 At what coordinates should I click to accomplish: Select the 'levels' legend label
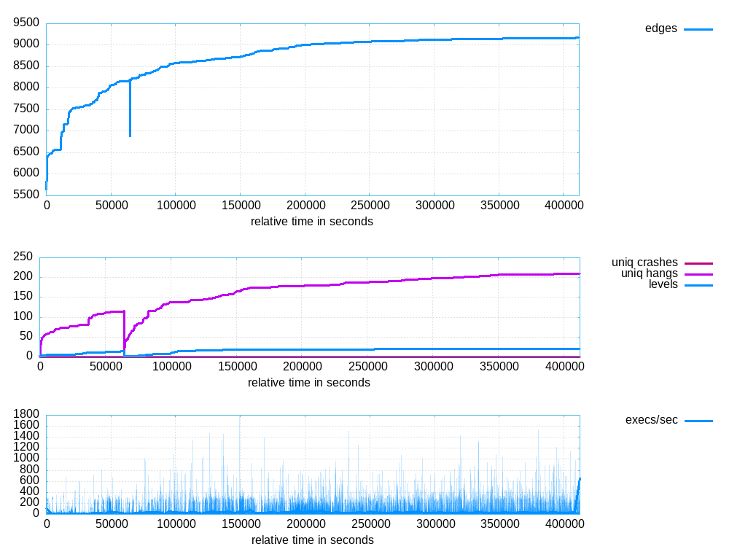click(663, 284)
